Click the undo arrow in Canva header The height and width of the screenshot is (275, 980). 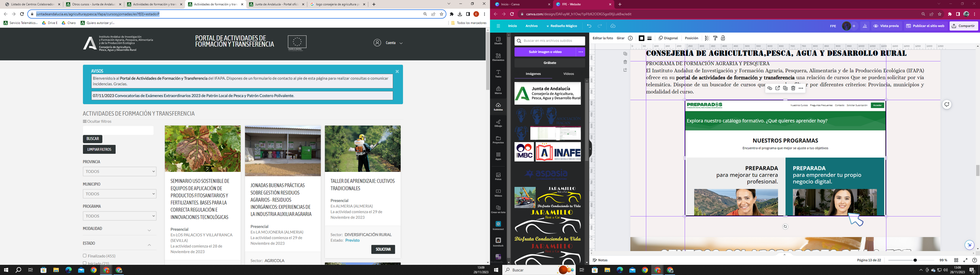[x=589, y=26]
